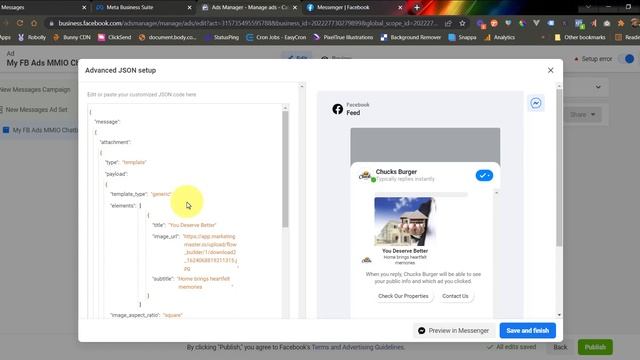This screenshot has height=360, width=640.
Task: Click the puzzle extensions icon
Action: 621,23
